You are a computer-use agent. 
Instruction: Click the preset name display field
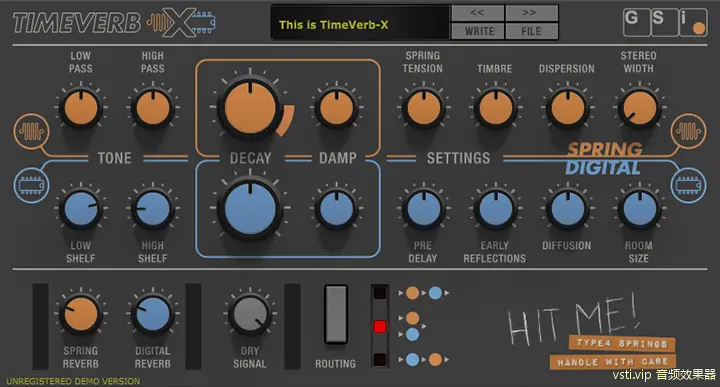point(360,22)
